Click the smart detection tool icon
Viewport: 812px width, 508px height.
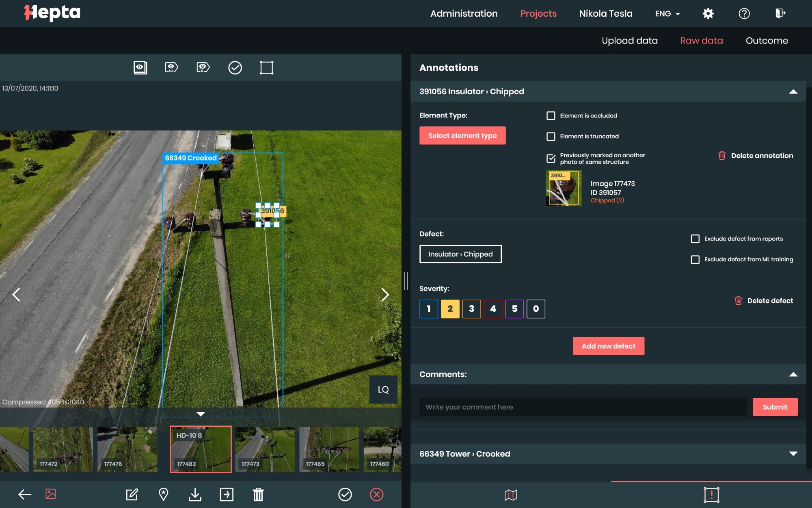click(x=267, y=67)
